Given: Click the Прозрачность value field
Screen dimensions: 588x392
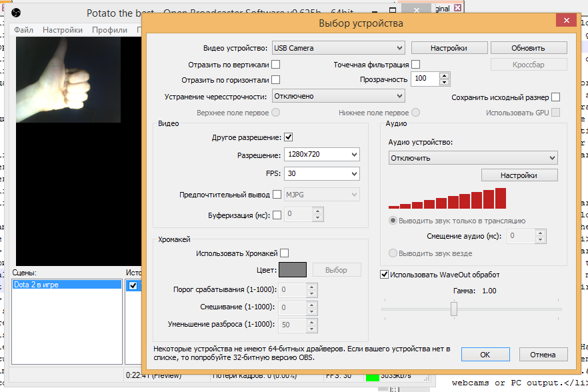Looking at the screenshot, I should pyautogui.click(x=425, y=79).
